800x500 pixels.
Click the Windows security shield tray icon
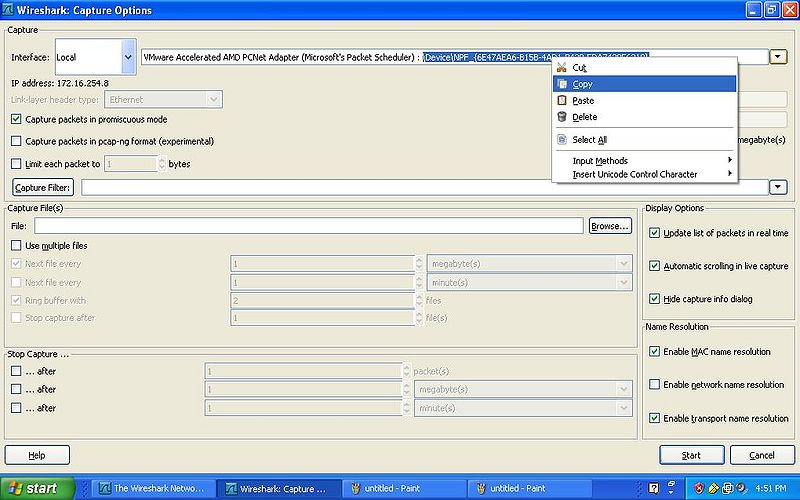click(699, 488)
